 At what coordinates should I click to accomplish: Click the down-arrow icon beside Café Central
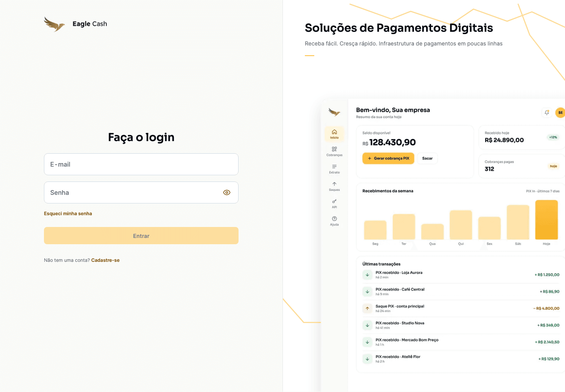[x=367, y=292]
